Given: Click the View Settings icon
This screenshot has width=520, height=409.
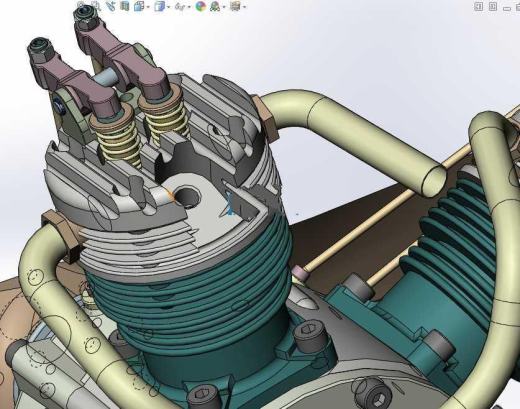Looking at the screenshot, I should tap(235, 6).
